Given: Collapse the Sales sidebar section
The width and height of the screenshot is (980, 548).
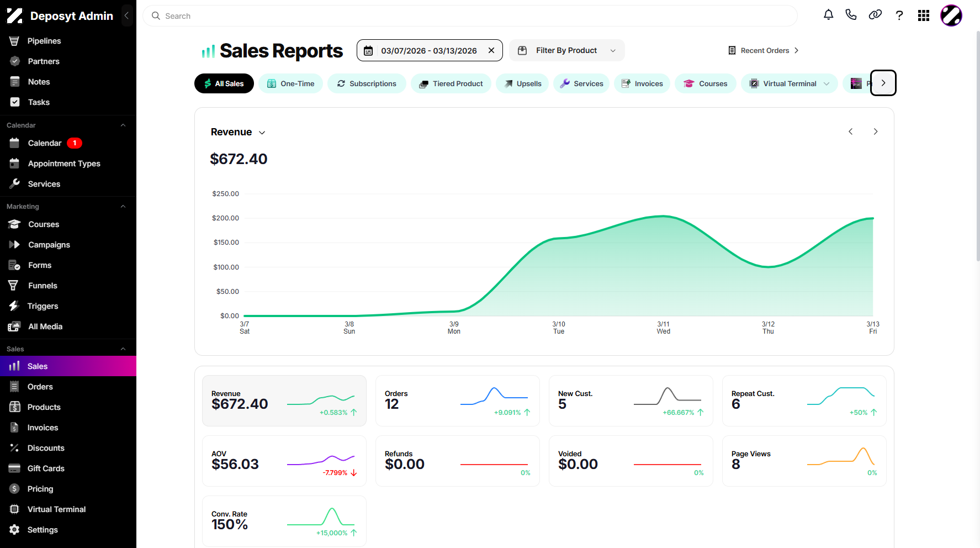Looking at the screenshot, I should pos(123,349).
